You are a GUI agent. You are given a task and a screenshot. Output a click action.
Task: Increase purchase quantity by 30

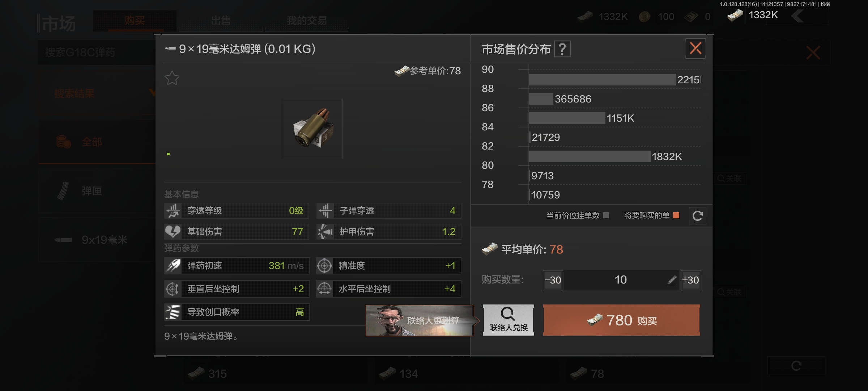pos(691,280)
